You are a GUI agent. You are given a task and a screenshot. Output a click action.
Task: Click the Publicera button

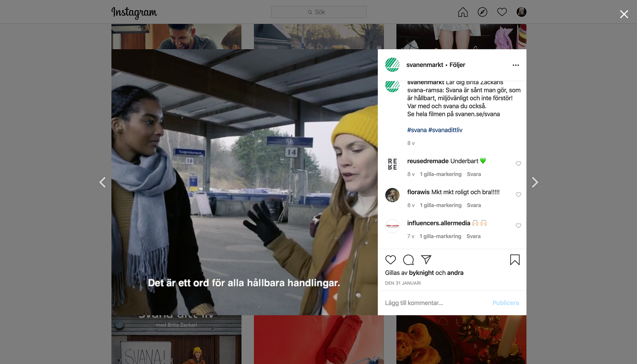(x=506, y=303)
